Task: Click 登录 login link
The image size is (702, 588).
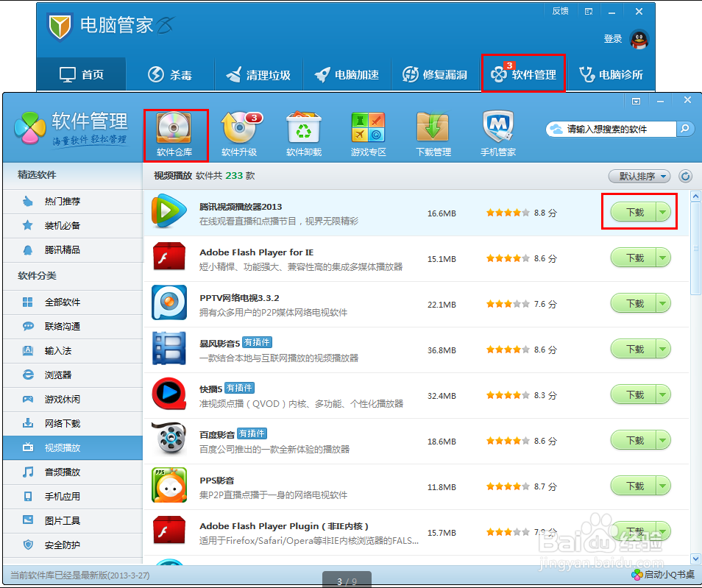Action: tap(612, 38)
